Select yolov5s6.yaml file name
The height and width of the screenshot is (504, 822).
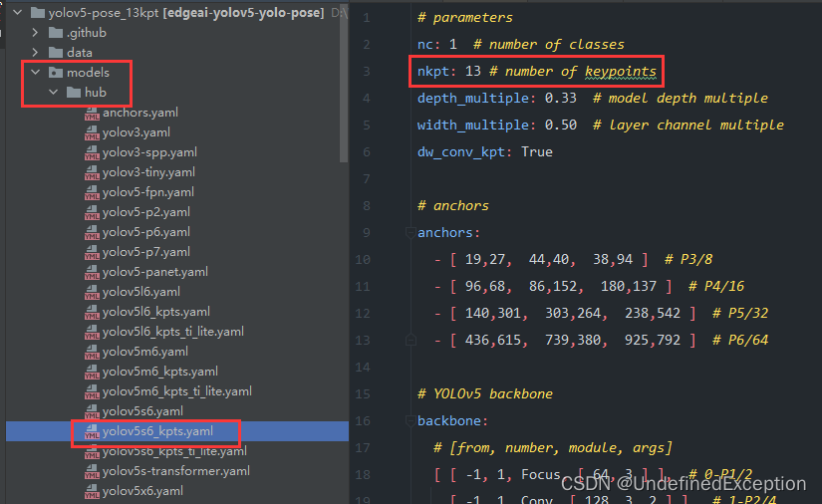[x=142, y=410]
